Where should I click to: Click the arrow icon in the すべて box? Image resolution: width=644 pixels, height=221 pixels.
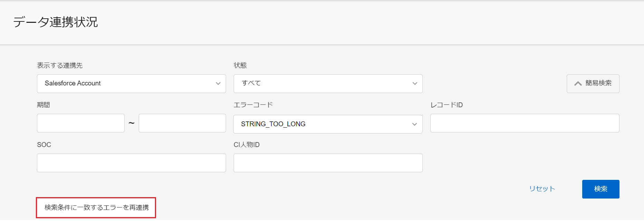tap(415, 84)
